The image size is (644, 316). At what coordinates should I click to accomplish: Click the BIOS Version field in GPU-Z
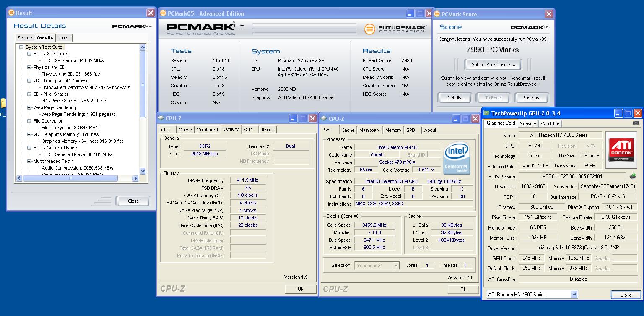point(572,176)
